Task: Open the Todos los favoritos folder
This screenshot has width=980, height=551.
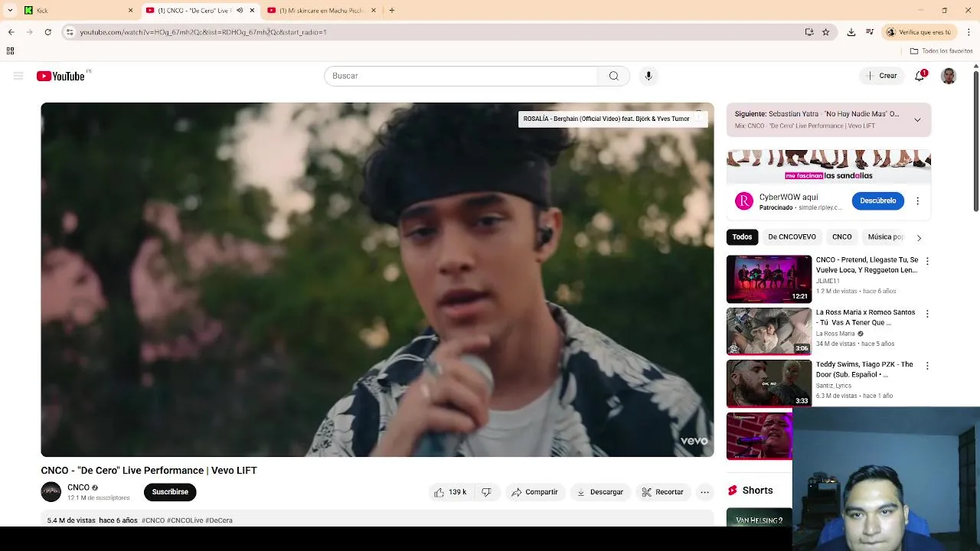Action: click(941, 51)
